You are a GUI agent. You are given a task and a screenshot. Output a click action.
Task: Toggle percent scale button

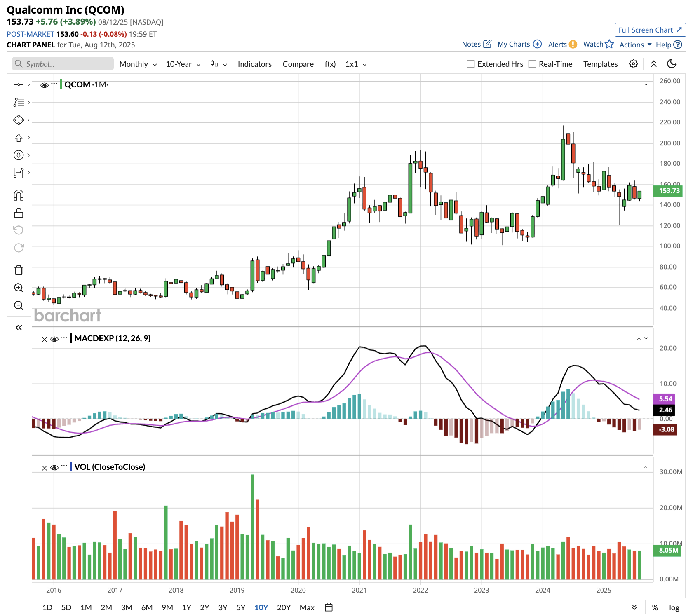tap(655, 607)
